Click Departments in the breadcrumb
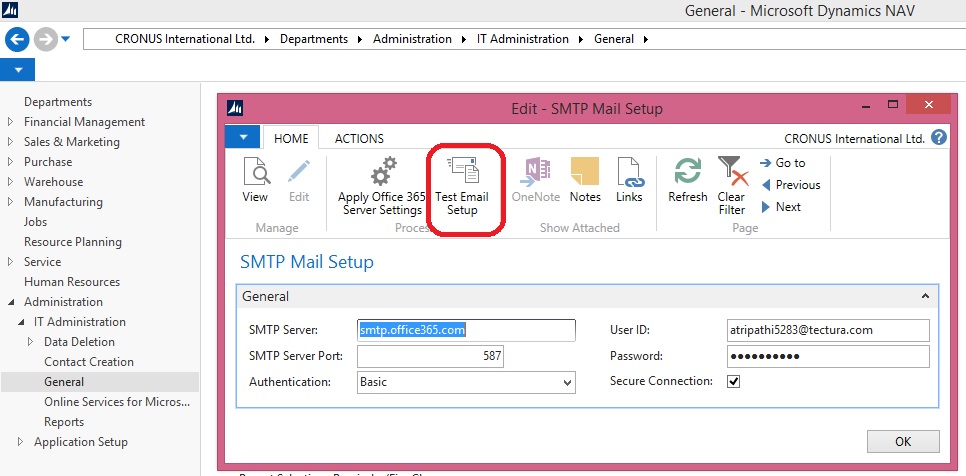 [x=314, y=39]
